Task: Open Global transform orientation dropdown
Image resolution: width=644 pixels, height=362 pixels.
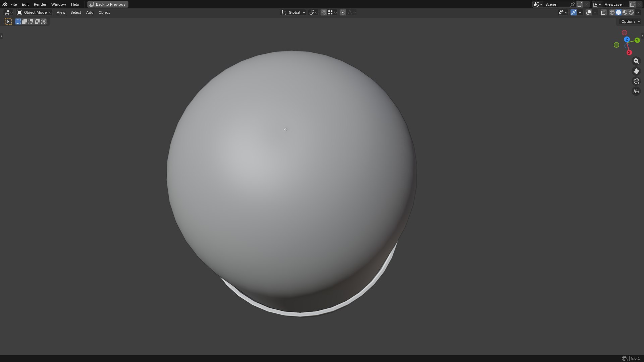Action: (293, 12)
